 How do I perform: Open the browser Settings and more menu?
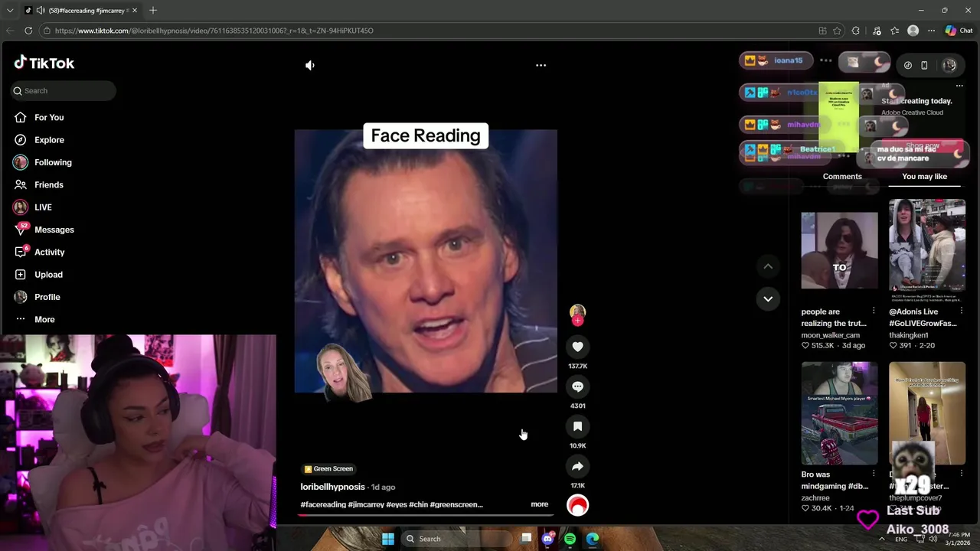pyautogui.click(x=931, y=31)
